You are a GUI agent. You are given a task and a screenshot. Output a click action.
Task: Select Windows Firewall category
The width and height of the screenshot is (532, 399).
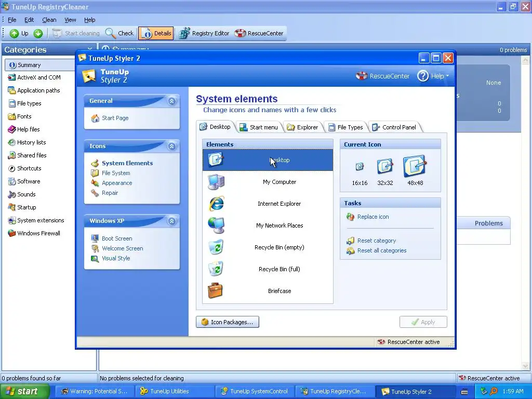(x=34, y=233)
